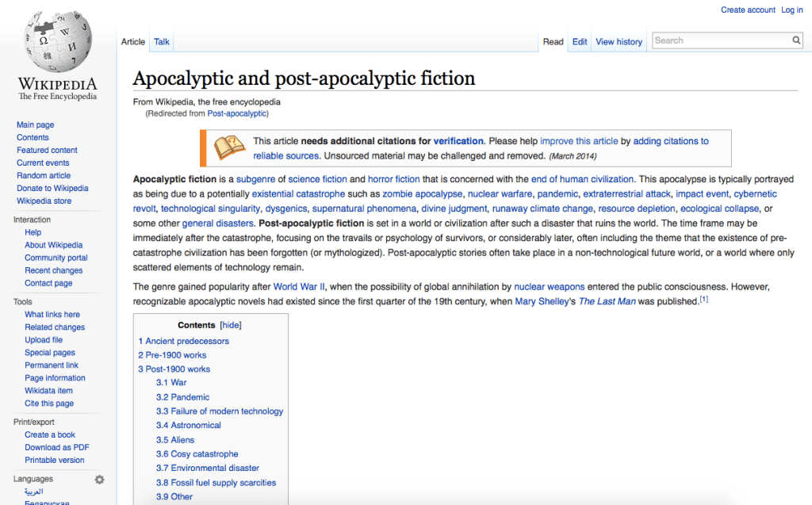
Task: Click the citations-needed book icon
Action: click(229, 147)
